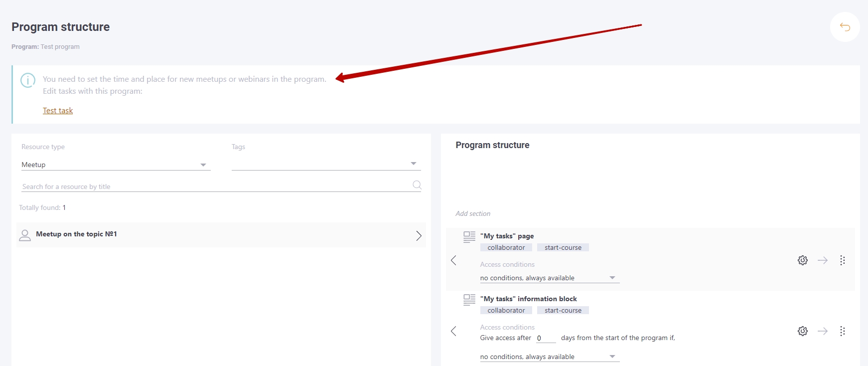The image size is (868, 366).
Task: Click the "My tasks" page resource icon
Action: coord(469,237)
